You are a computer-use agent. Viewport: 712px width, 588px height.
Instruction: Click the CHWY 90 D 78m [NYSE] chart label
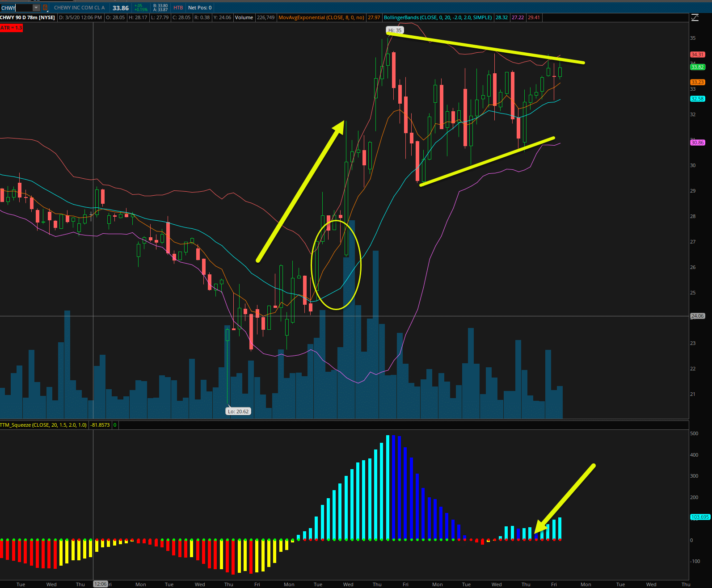[x=28, y=17]
